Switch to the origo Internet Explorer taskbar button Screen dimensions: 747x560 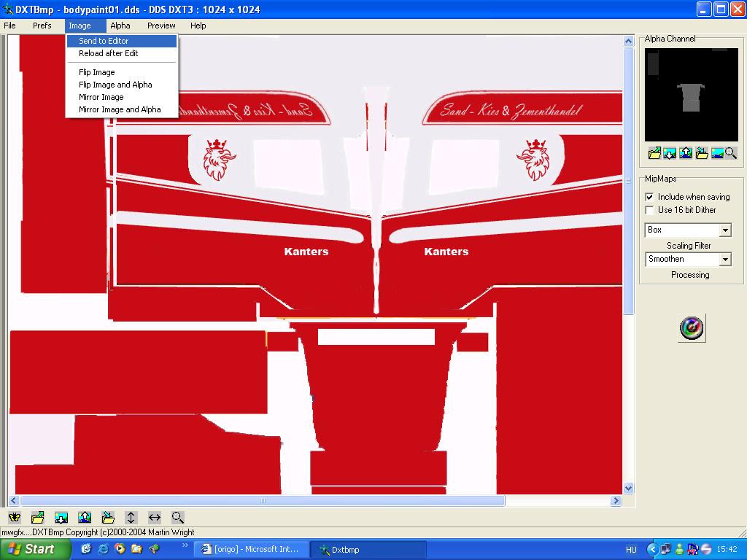click(x=252, y=549)
